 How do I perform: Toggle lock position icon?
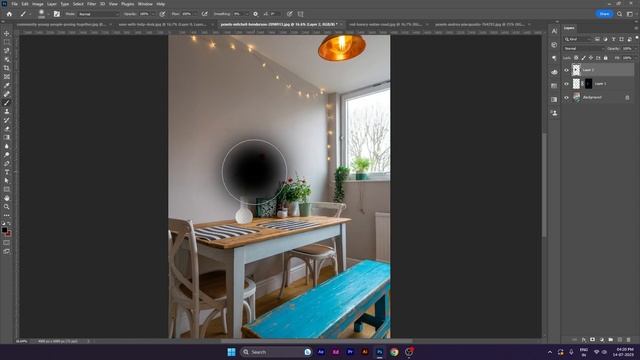point(591,58)
